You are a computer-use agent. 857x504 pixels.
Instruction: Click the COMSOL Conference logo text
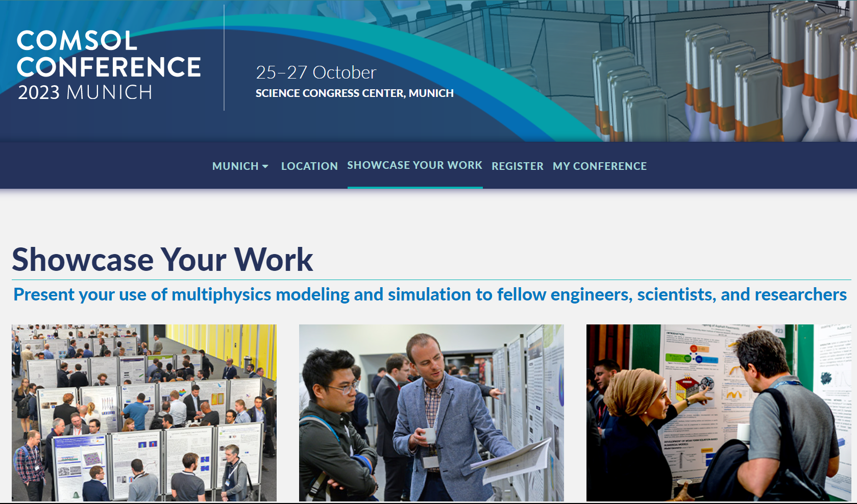(x=108, y=54)
